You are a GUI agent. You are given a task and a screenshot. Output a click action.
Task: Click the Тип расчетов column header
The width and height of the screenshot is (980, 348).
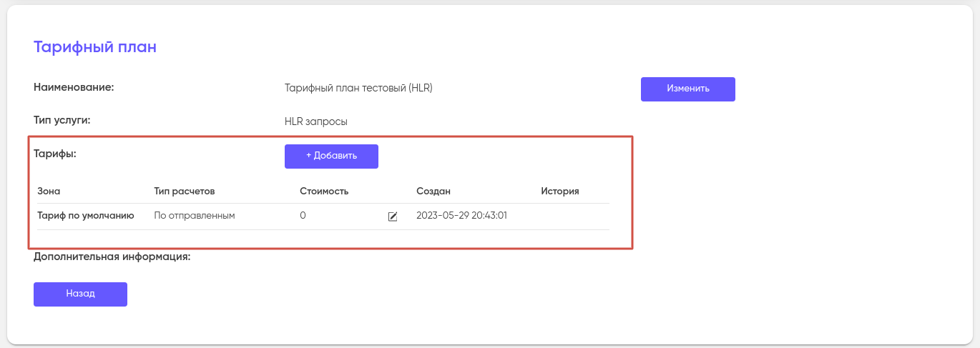(x=185, y=192)
